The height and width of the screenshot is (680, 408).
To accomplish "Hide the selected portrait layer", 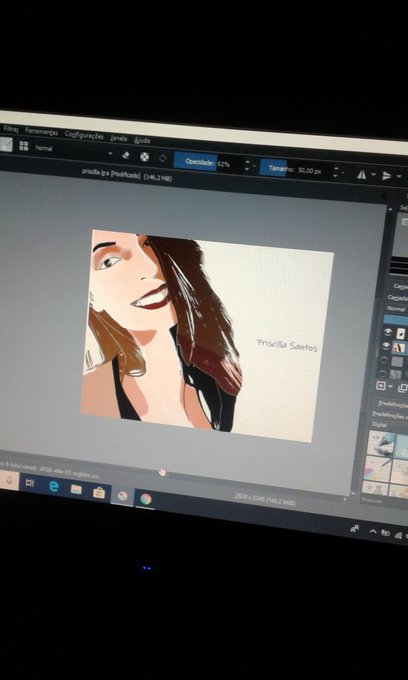I will (386, 346).
